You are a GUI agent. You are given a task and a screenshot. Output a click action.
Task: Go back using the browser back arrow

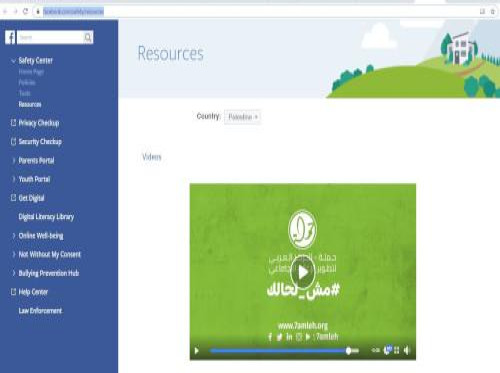(x=5, y=12)
